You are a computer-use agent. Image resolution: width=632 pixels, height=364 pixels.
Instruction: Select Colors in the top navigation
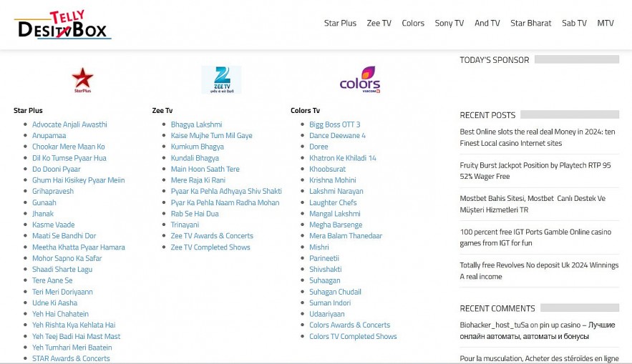[413, 23]
